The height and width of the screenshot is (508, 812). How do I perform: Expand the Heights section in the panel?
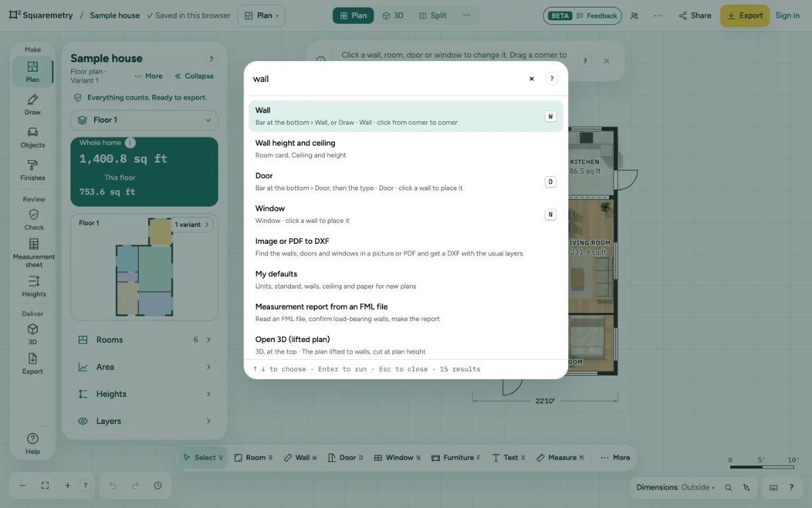point(144,394)
